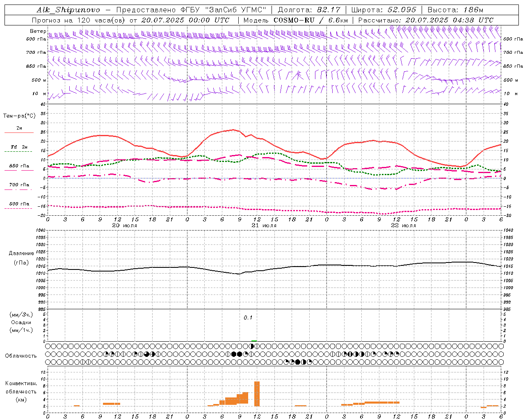Click the 20 июля date label
The height and width of the screenshot is (420, 525).
[125, 226]
